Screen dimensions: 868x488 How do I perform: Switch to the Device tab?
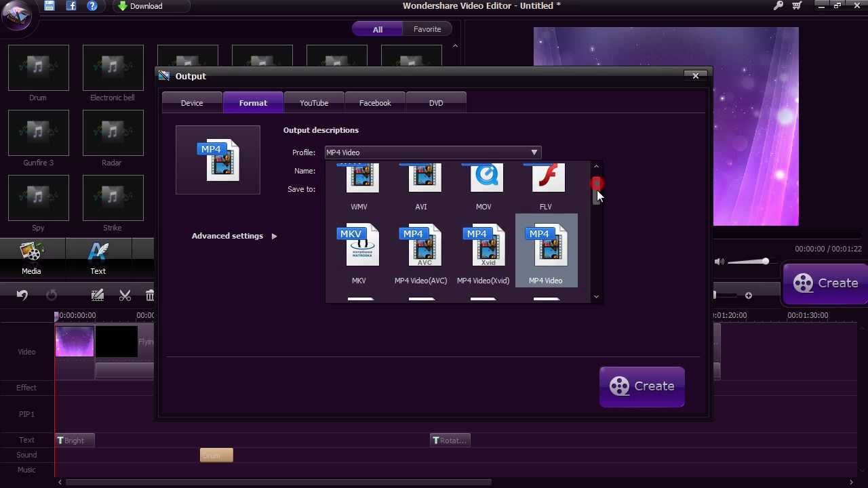click(192, 103)
